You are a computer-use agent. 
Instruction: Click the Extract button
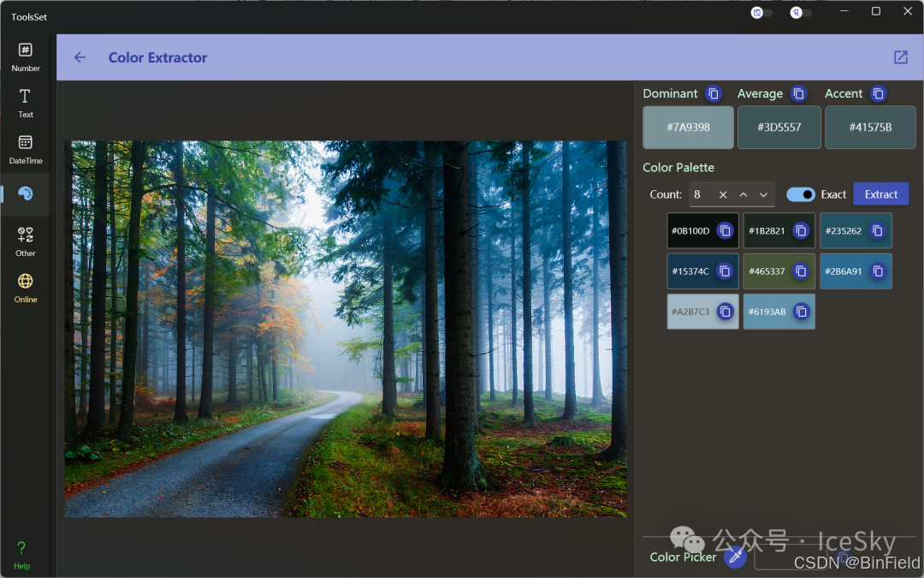point(881,194)
